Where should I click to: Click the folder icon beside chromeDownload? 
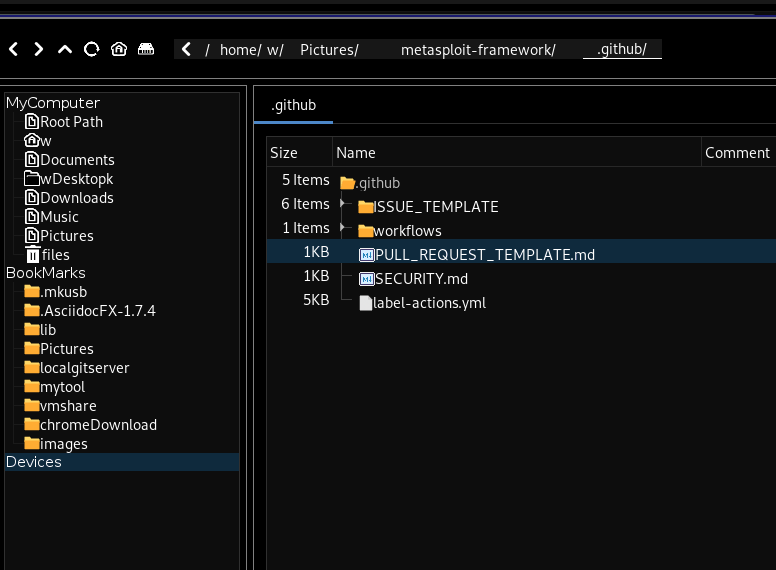click(32, 424)
